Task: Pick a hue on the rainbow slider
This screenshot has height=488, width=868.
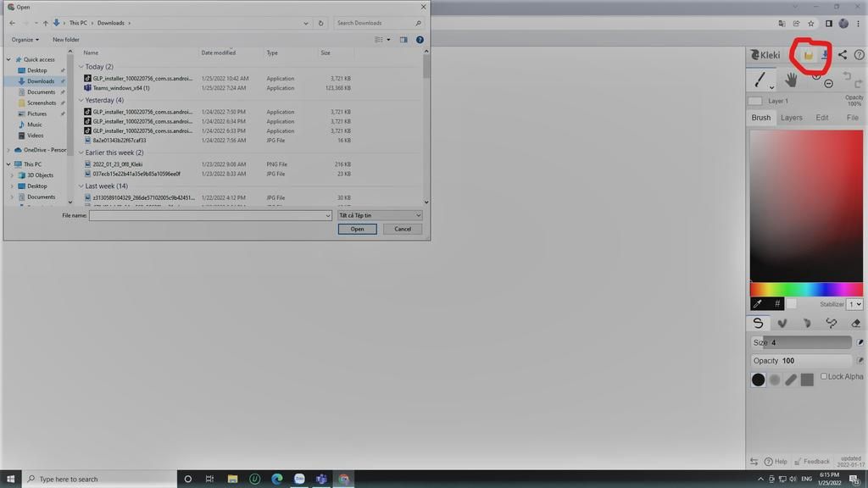Action: (806, 290)
